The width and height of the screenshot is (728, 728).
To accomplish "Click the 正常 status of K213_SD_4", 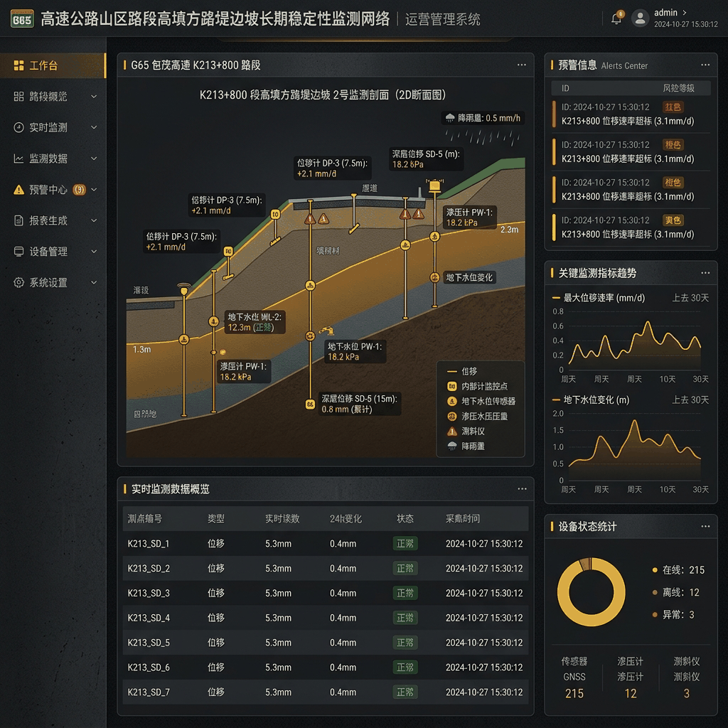I will tap(405, 618).
